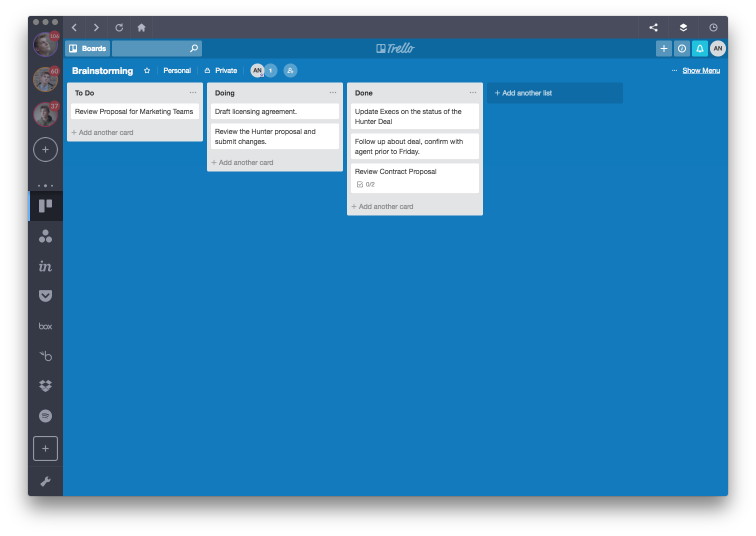Click the share icon in the top bar
This screenshot has width=756, height=536.
(653, 27)
